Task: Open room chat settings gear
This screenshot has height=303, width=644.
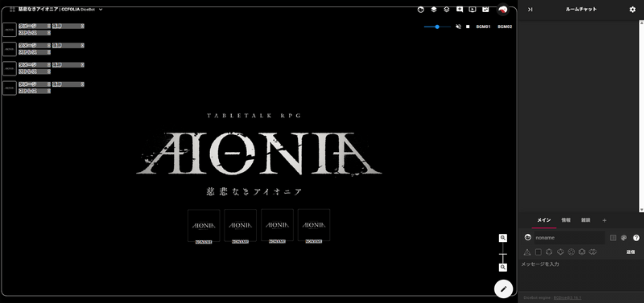Action: (633, 10)
